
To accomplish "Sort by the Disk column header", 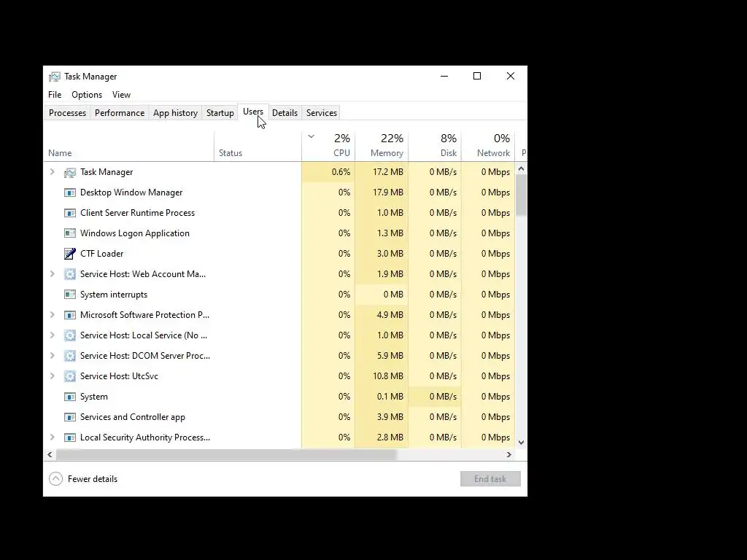I will pos(435,147).
